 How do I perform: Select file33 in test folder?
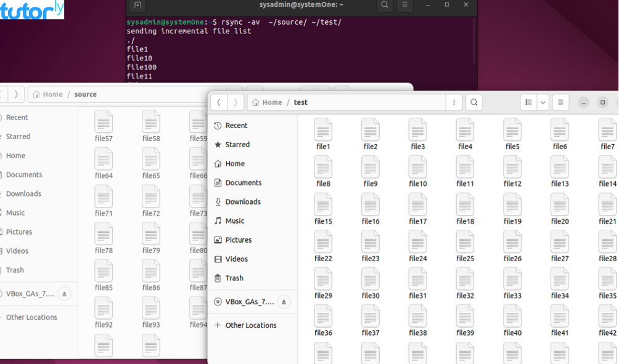coord(512,283)
